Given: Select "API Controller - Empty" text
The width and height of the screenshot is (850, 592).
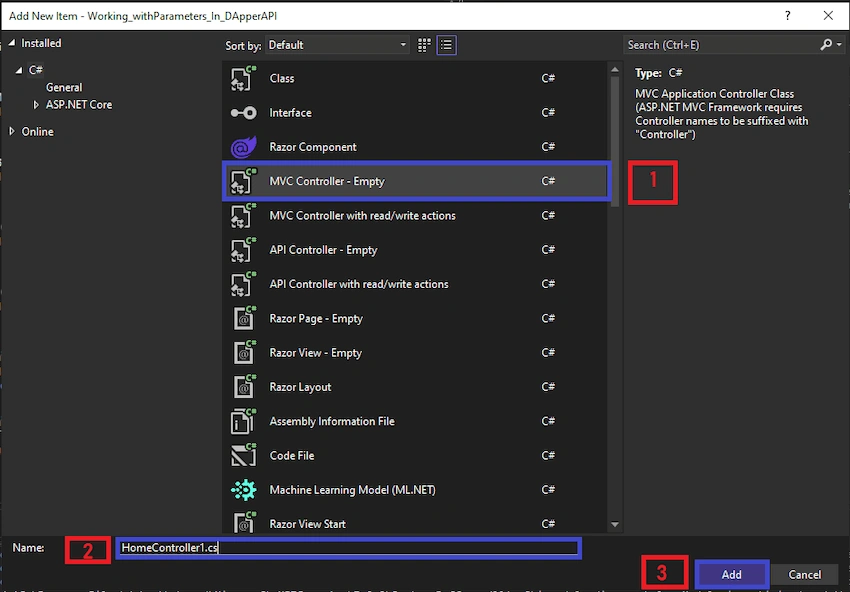Looking at the screenshot, I should point(323,250).
